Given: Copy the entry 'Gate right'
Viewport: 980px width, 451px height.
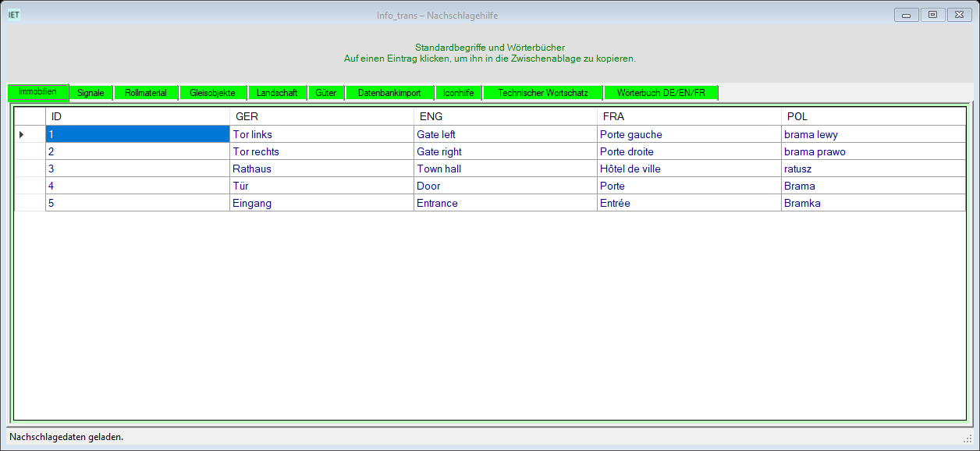Looking at the screenshot, I should (506, 151).
